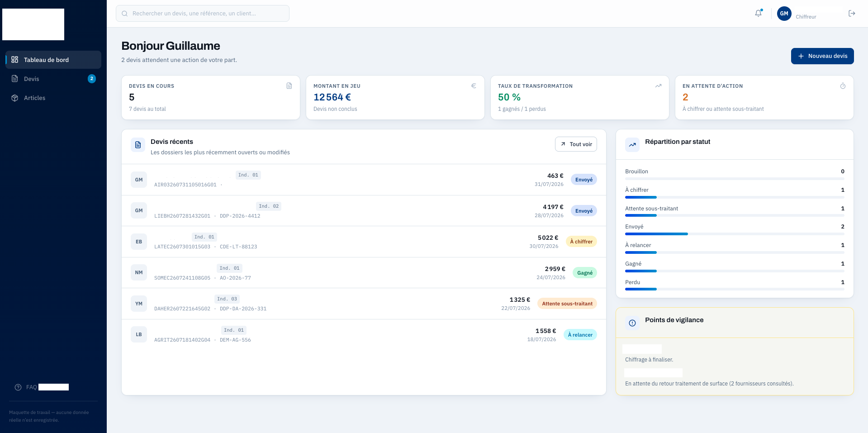Go to Articles in sidebar
868x433 pixels.
coord(53,98)
